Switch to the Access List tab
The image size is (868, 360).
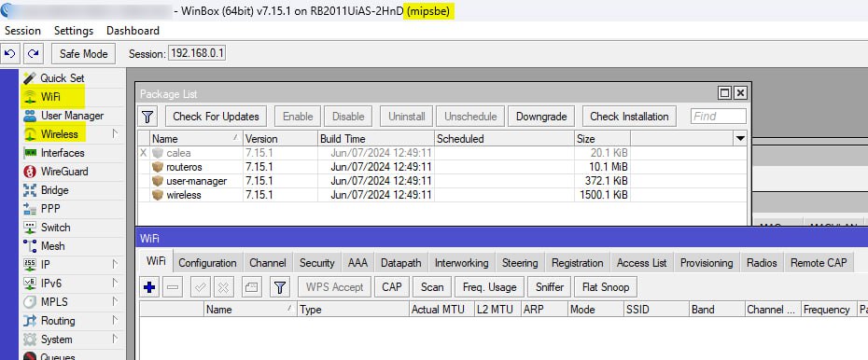coord(641,263)
